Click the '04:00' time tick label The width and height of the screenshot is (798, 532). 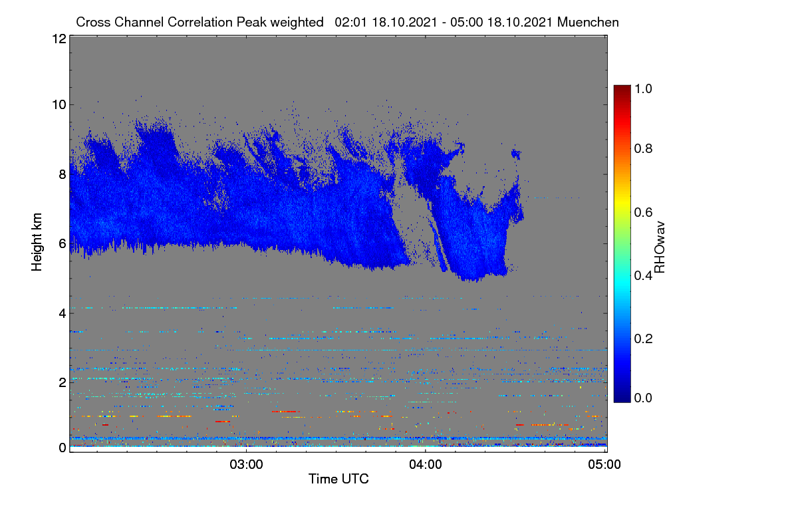tap(426, 464)
